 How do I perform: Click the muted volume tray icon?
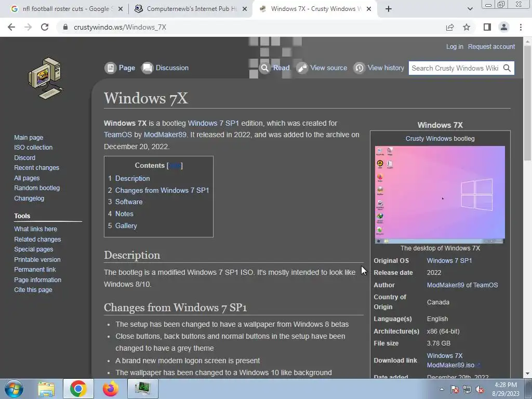(x=480, y=390)
